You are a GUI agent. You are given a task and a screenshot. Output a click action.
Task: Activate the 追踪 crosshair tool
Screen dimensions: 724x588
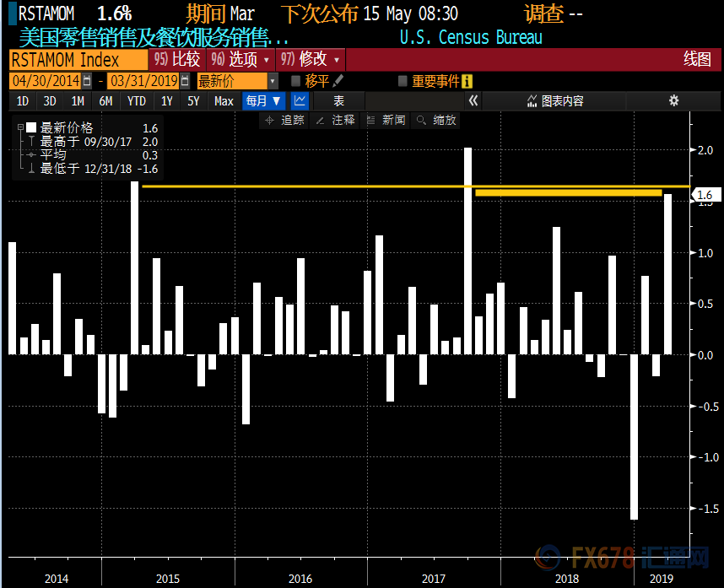[x=284, y=121]
